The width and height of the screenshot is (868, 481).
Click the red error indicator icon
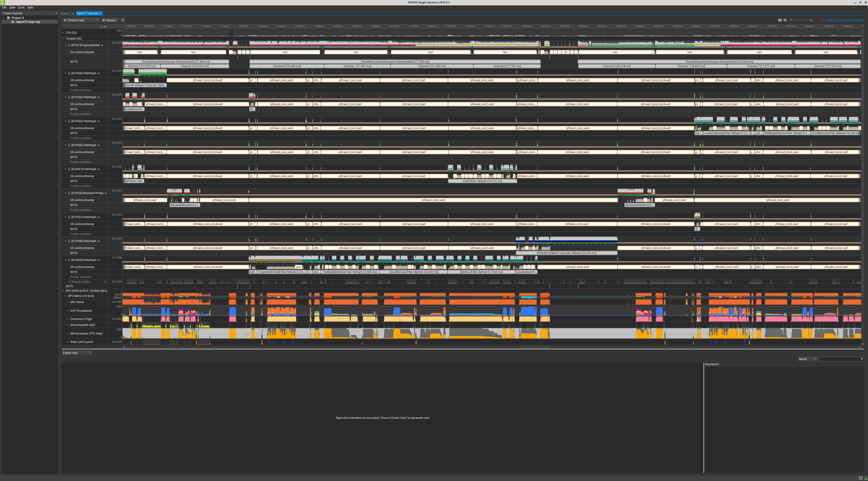click(x=822, y=20)
